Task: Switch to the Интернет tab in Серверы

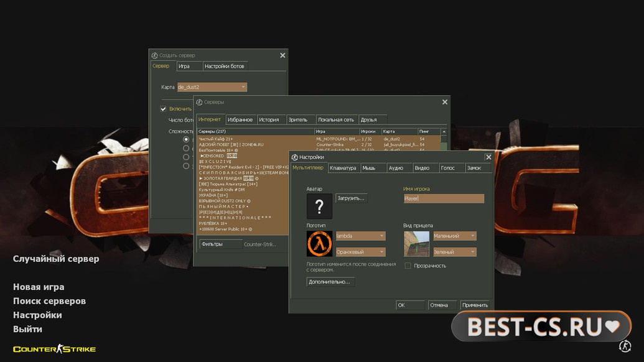Action: tap(210, 119)
